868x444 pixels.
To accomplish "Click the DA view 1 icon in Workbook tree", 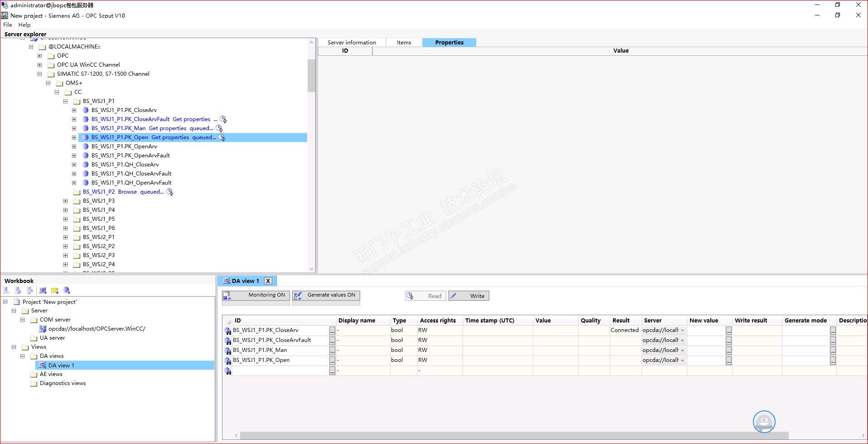I will tap(43, 365).
